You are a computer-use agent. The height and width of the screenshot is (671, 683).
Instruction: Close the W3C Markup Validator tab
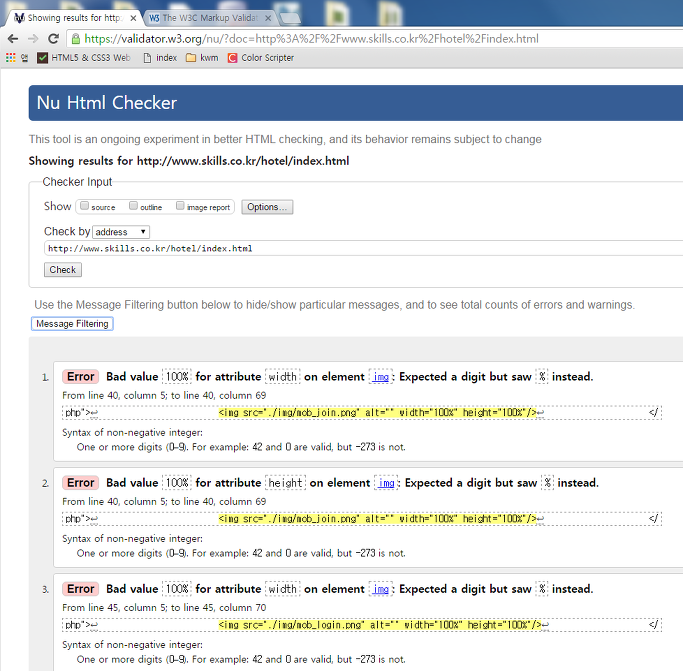(x=268, y=18)
